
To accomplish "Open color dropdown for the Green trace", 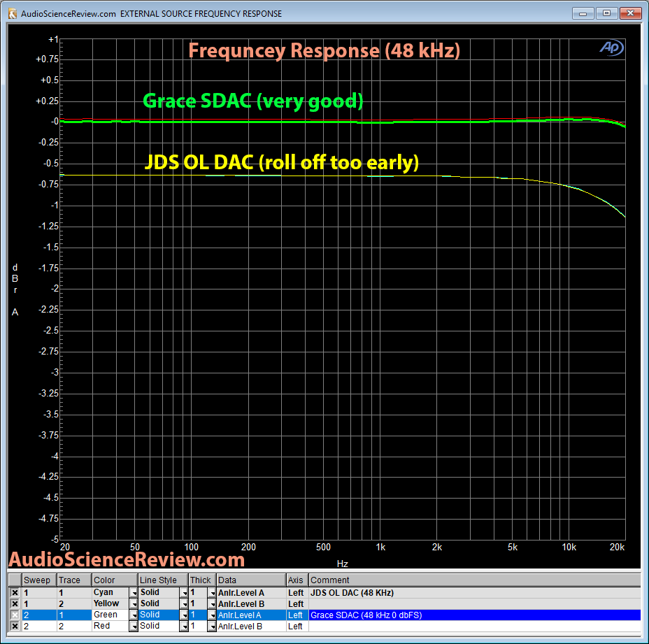I will point(134,615).
